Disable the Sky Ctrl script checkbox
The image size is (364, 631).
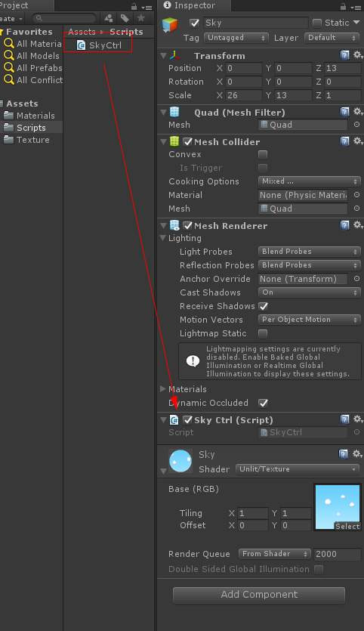coord(187,419)
